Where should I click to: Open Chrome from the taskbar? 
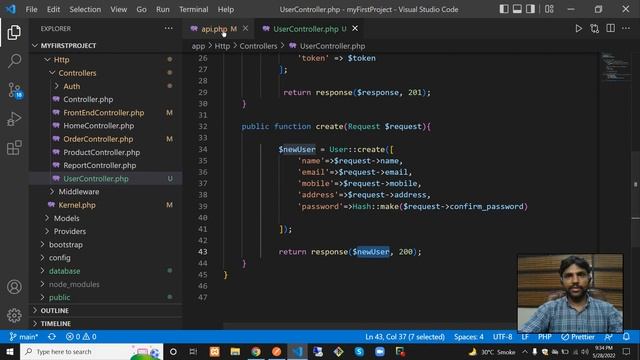[256, 351]
